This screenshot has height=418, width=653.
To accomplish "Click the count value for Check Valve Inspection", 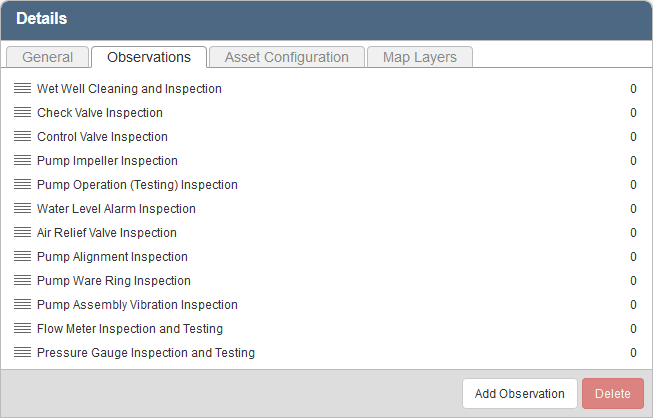I will 632,113.
